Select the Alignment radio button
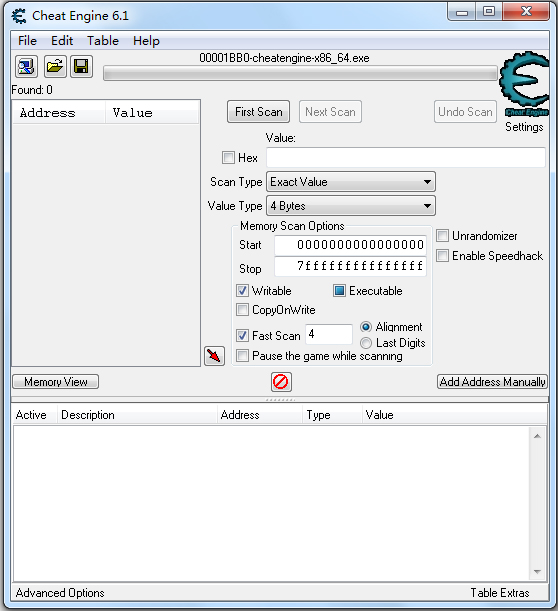Image resolution: width=558 pixels, height=611 pixels. tap(366, 327)
